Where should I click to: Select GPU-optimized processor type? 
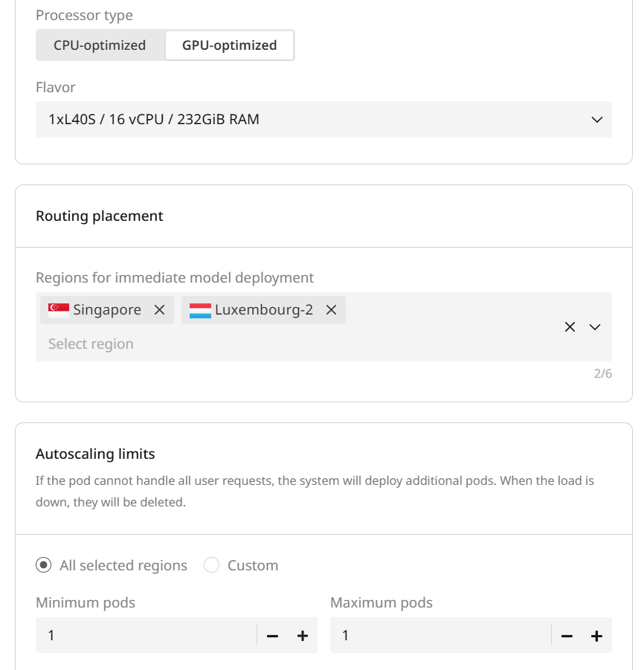click(x=229, y=45)
